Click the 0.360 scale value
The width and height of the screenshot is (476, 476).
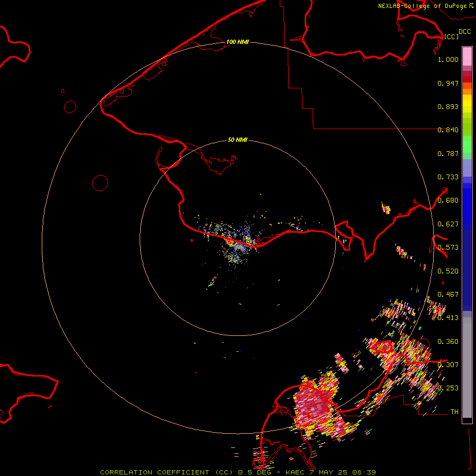tap(448, 342)
